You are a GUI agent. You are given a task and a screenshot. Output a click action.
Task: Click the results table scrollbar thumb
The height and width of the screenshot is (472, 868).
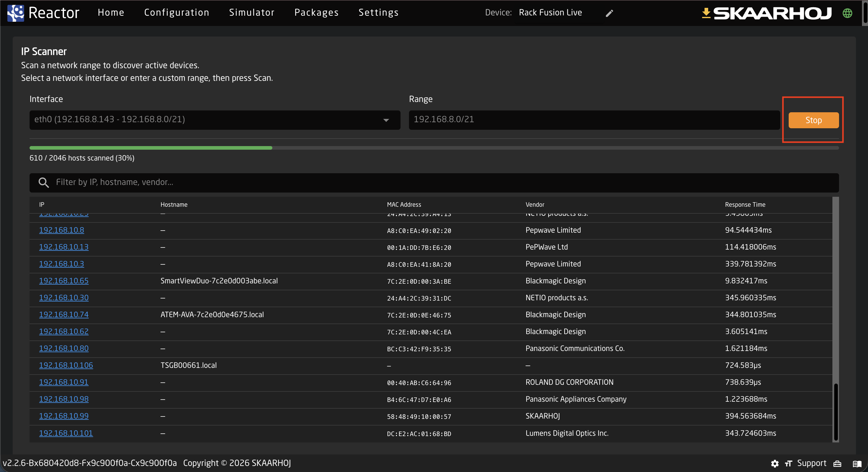(836, 411)
